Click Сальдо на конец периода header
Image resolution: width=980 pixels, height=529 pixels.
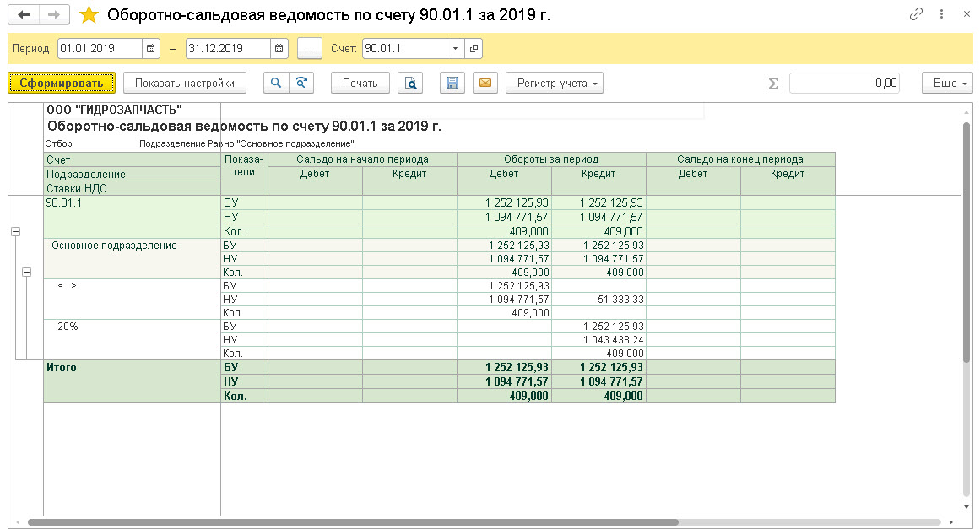740,159
